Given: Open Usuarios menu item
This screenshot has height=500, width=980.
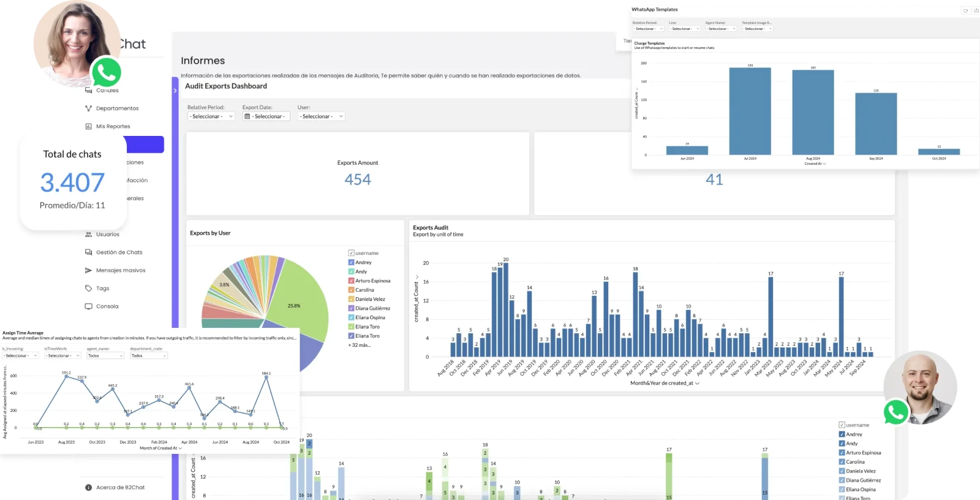Looking at the screenshot, I should (x=108, y=234).
